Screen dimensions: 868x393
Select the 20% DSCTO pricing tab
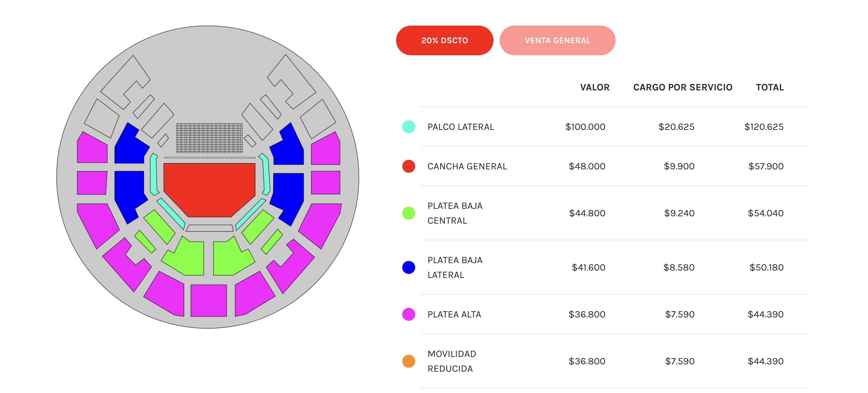(444, 40)
